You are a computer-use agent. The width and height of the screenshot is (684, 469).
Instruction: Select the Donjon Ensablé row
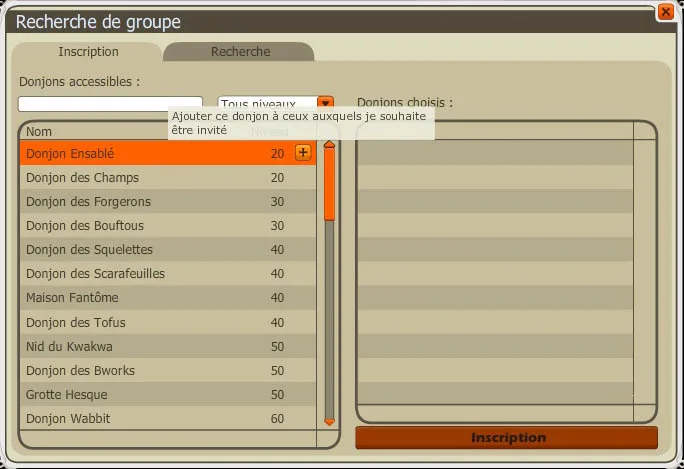(x=168, y=153)
